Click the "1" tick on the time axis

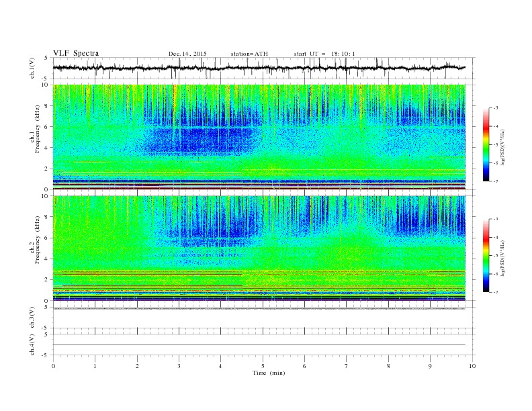[95, 366]
